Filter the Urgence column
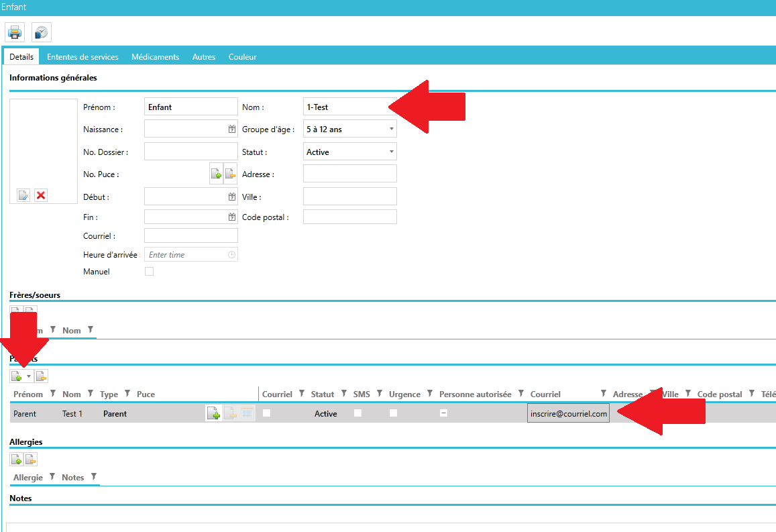 click(x=429, y=393)
